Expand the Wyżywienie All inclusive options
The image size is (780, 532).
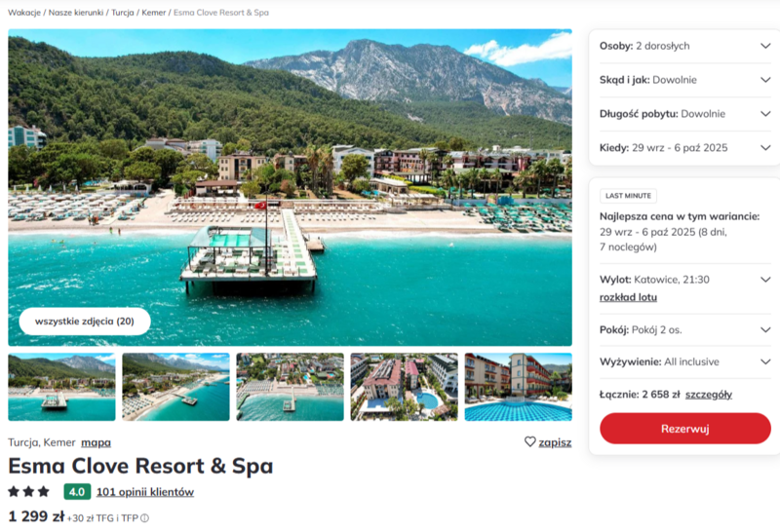click(x=685, y=361)
